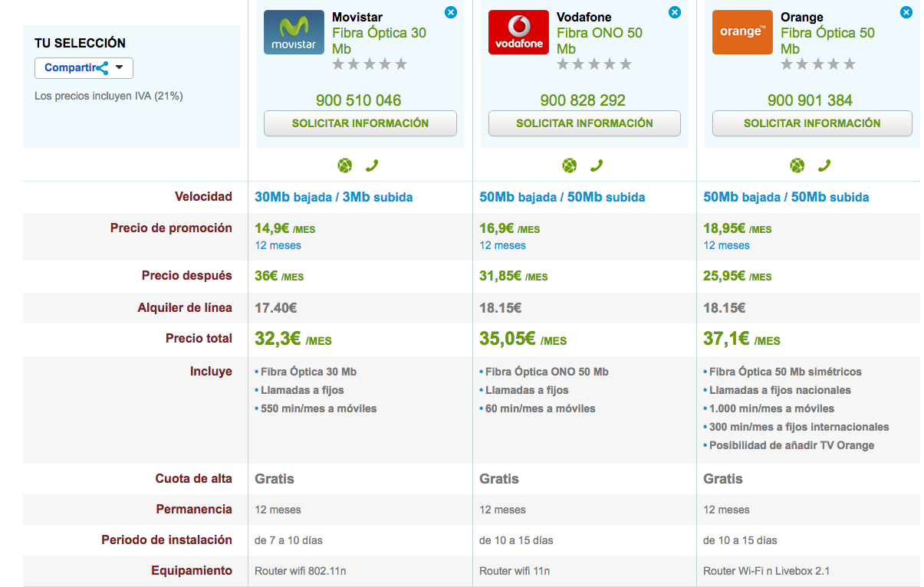
Task: Open the Movistar Fibra Óptica 30 Mb link
Action: coord(379,41)
